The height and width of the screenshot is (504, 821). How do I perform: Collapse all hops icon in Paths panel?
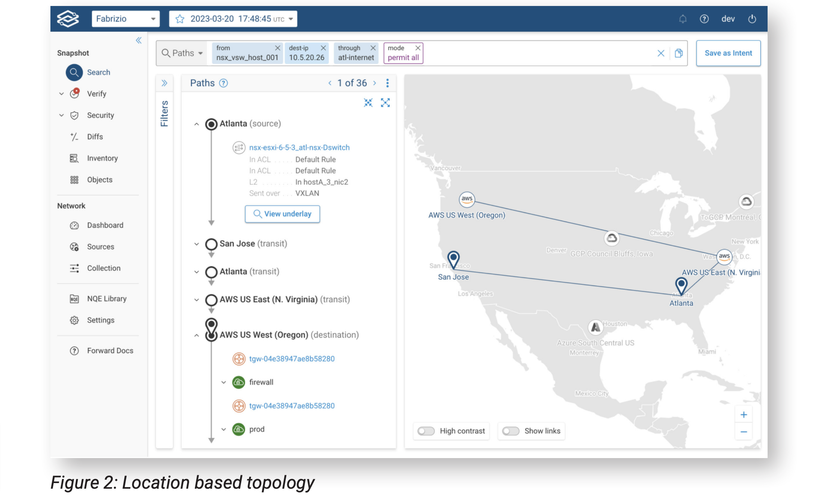click(368, 103)
